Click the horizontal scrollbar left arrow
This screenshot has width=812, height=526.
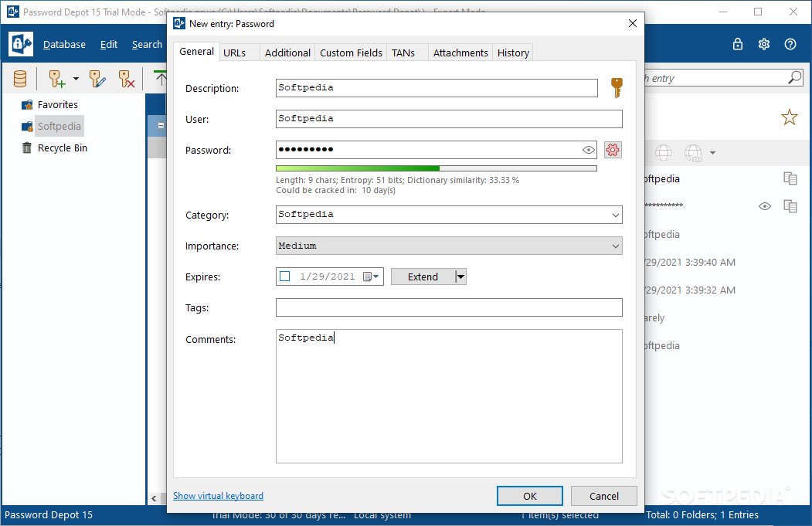pos(154,498)
